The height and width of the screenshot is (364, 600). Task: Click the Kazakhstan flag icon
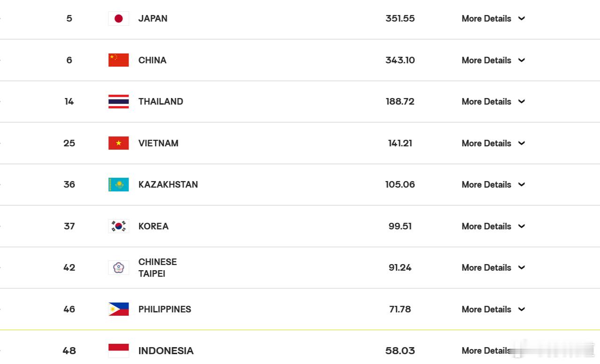tap(118, 184)
